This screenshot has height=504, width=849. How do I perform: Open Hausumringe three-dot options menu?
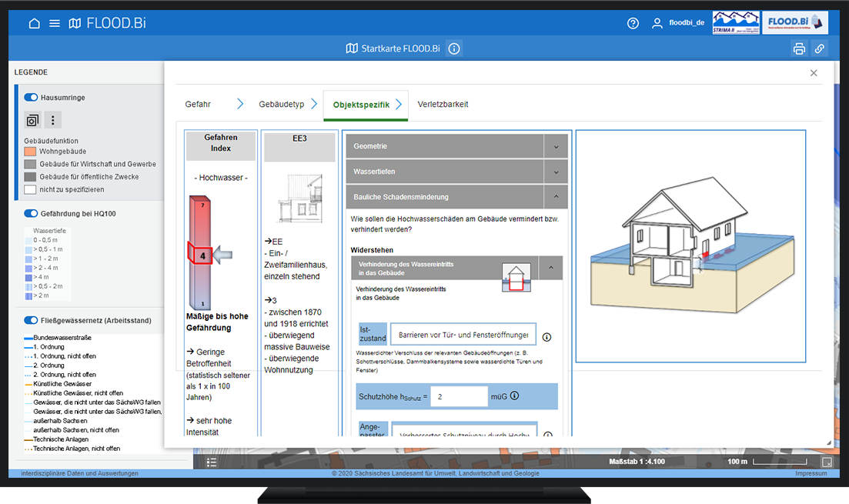(x=52, y=120)
